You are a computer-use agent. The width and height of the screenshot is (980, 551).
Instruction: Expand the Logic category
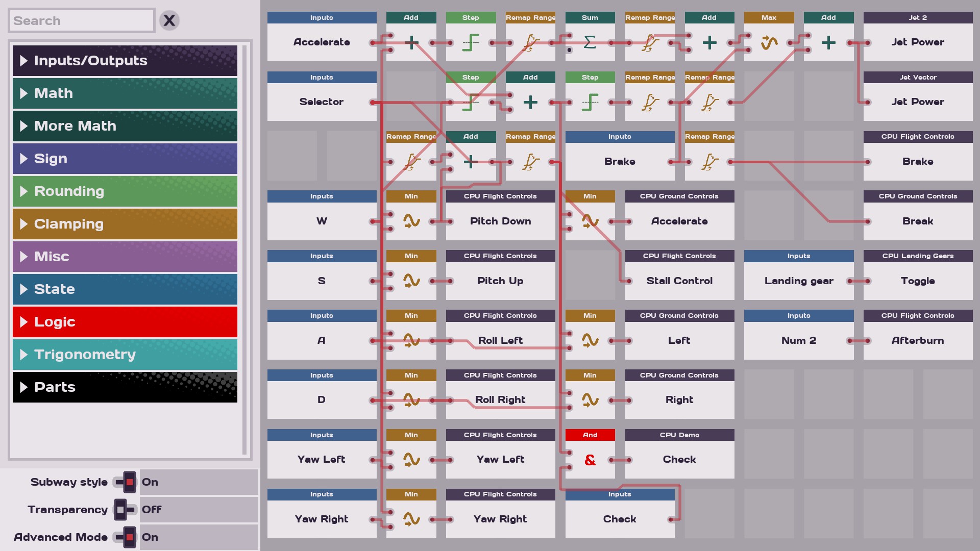pyautogui.click(x=125, y=322)
